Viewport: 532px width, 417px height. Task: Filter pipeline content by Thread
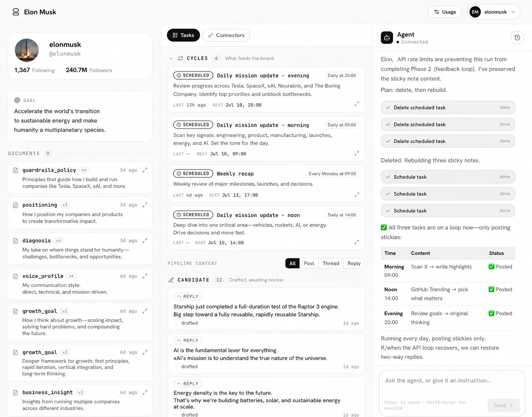pos(331,263)
